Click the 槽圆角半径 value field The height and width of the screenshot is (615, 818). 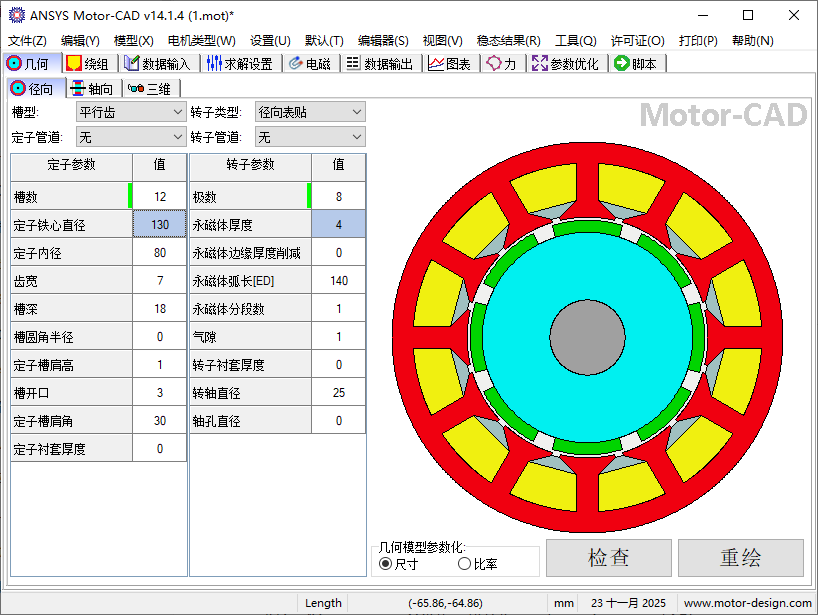click(160, 337)
